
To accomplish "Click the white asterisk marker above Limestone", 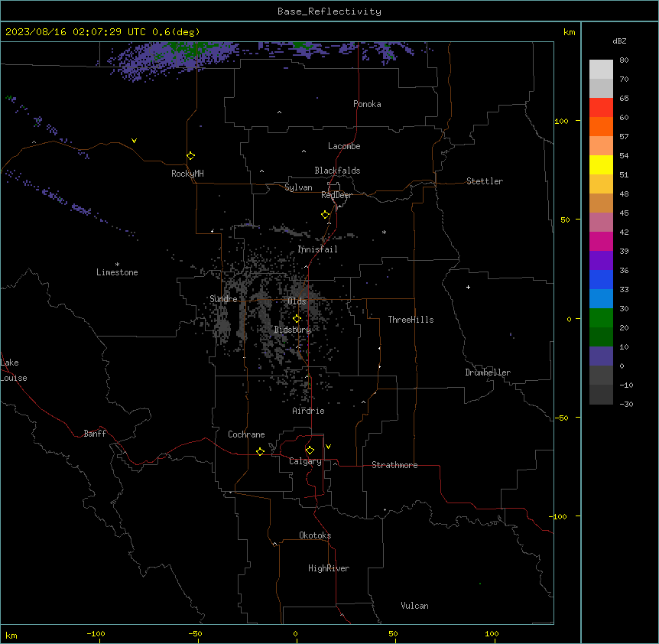I will (x=117, y=265).
